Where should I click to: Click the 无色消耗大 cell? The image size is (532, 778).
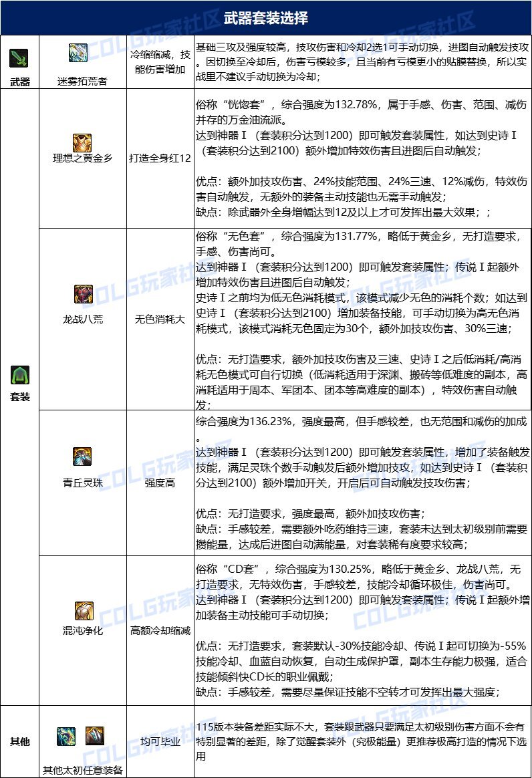(x=160, y=319)
